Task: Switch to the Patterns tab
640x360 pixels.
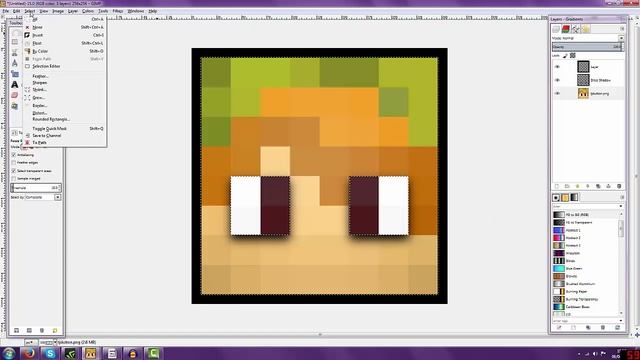Action: (x=565, y=198)
